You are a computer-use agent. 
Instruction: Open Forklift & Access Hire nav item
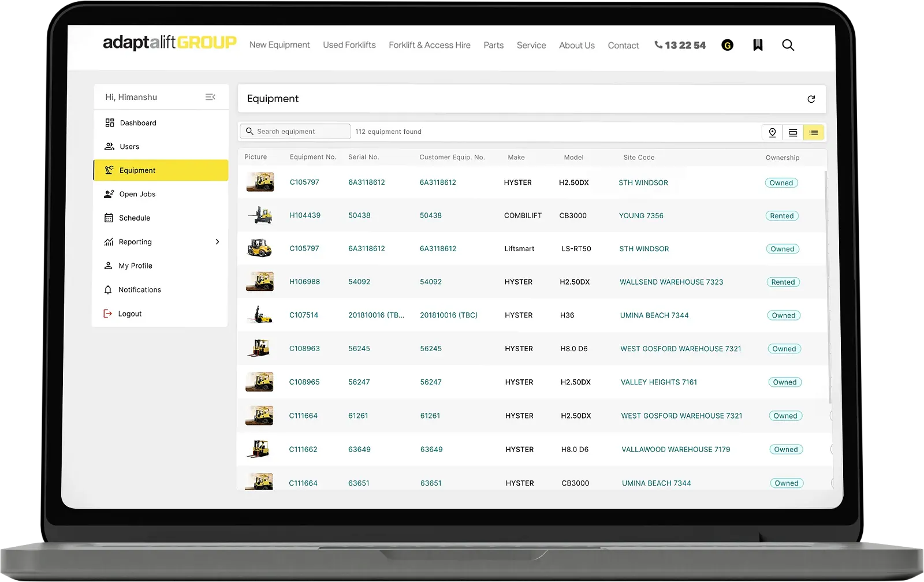(x=430, y=45)
